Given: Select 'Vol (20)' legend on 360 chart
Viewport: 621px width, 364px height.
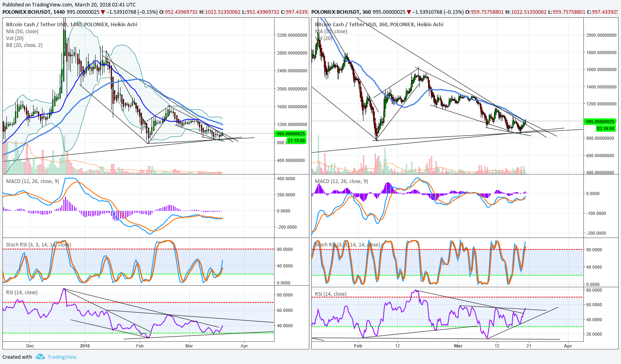Looking at the screenshot, I should click(323, 38).
